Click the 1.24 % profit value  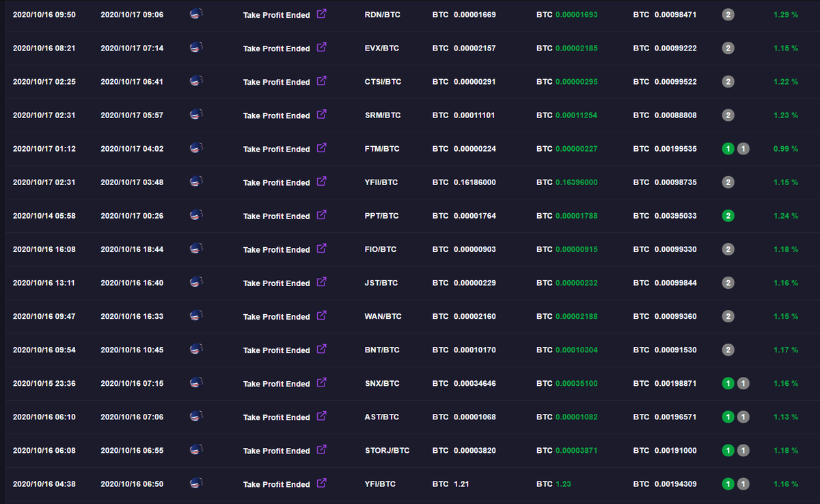[x=786, y=216]
